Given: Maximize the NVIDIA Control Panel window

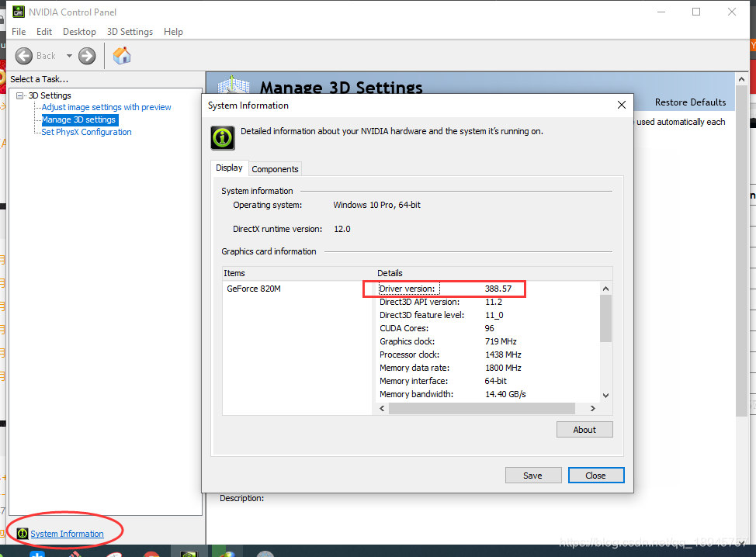Looking at the screenshot, I should pyautogui.click(x=696, y=12).
